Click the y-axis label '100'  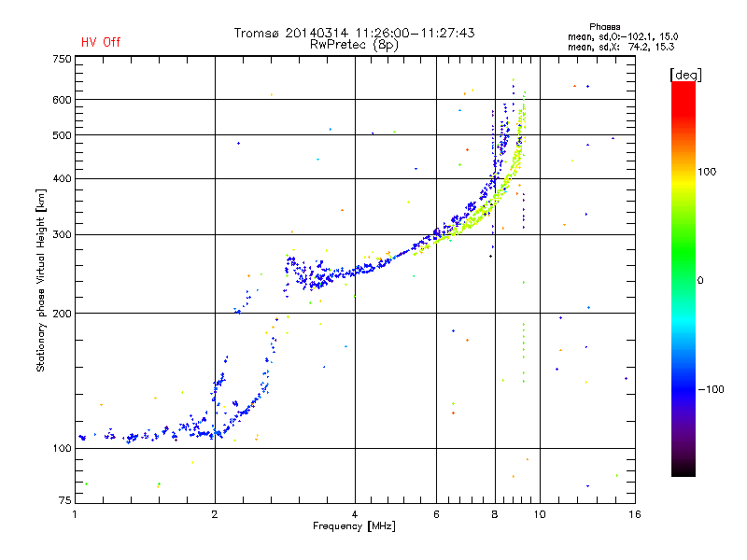62,449
